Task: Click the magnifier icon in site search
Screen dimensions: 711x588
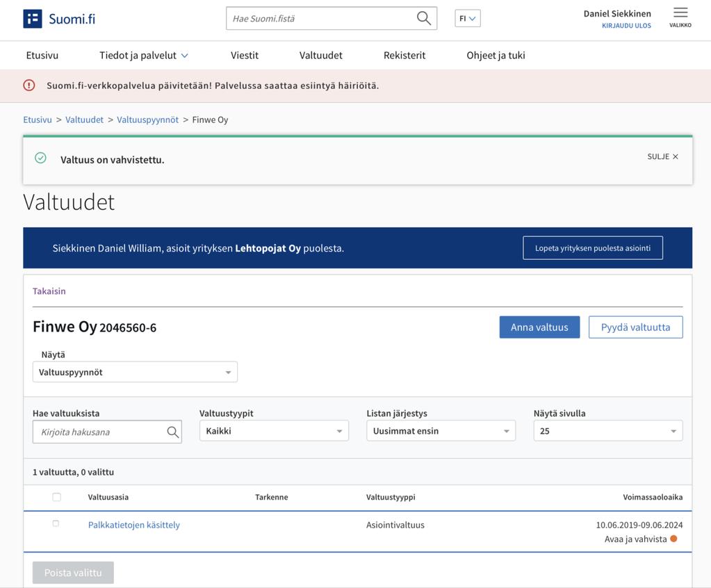Action: point(423,18)
